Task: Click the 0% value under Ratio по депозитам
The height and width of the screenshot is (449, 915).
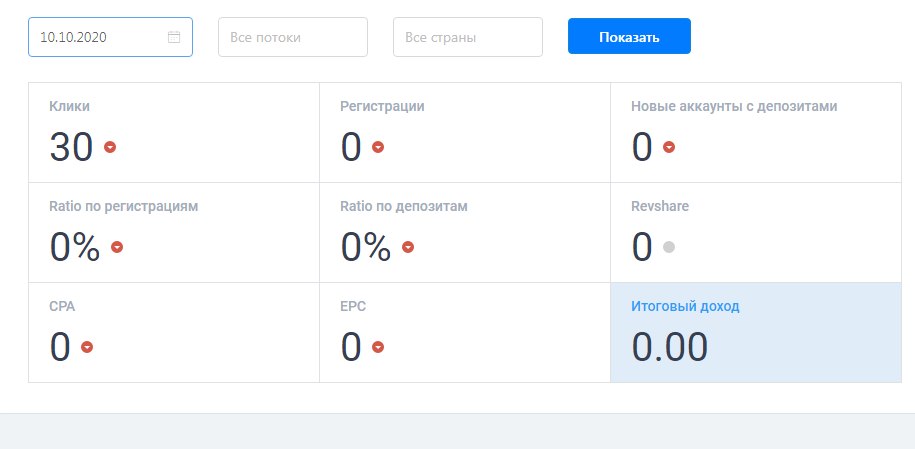Action: [x=366, y=247]
